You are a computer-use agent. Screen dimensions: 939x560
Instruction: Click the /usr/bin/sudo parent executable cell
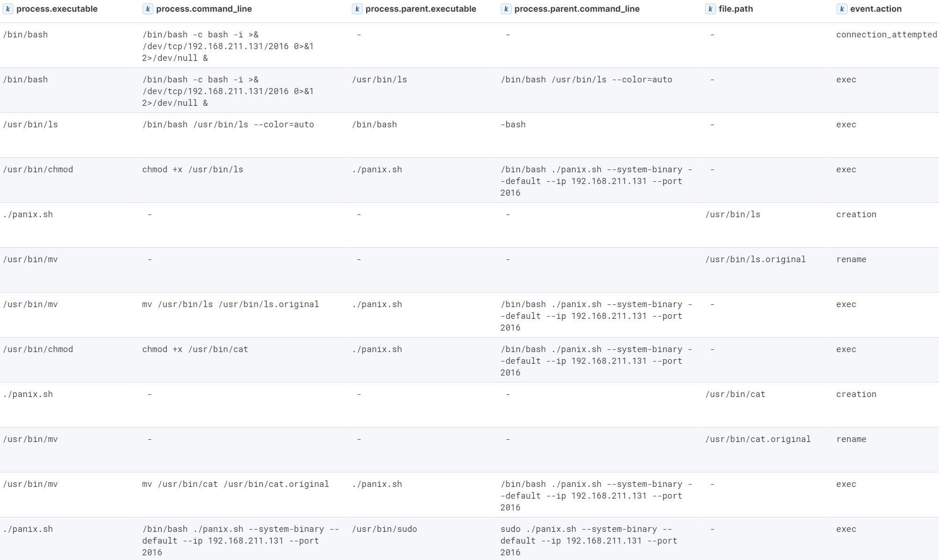click(384, 529)
